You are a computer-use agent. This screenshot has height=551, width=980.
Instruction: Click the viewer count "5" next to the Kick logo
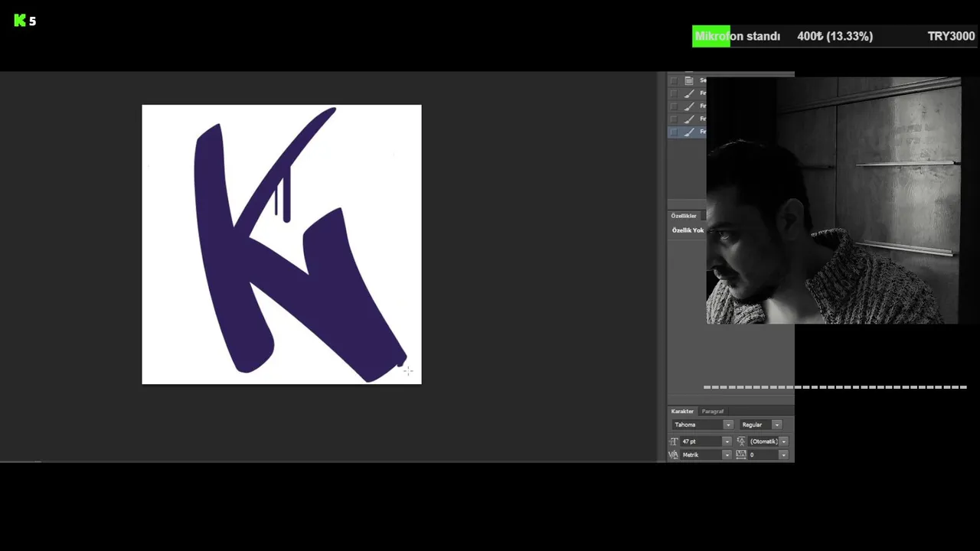32,21
